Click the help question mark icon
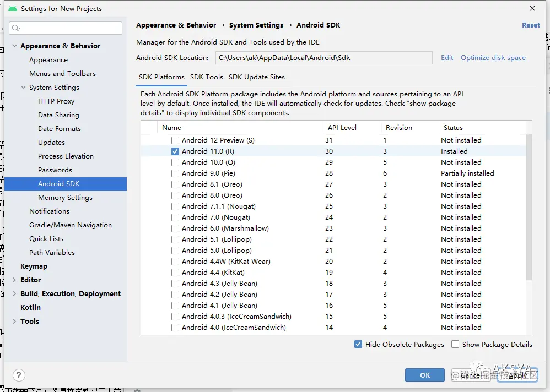This screenshot has width=550, height=392. coord(19,375)
